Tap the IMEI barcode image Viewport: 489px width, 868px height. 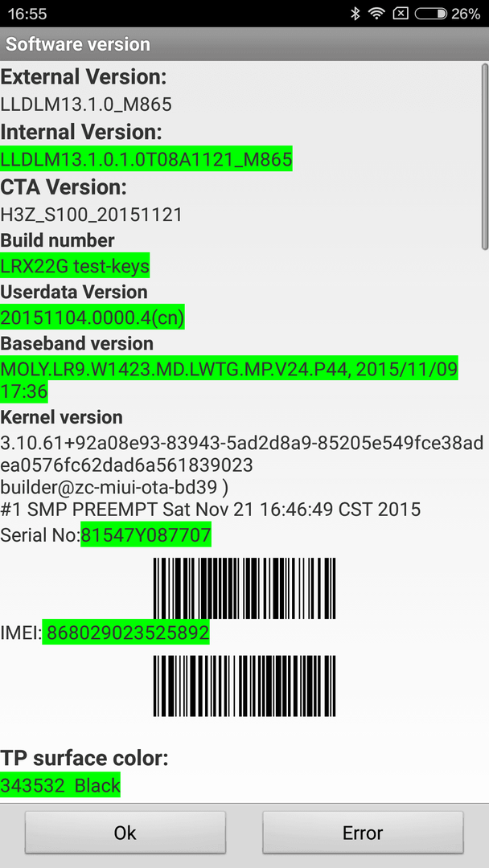[x=244, y=686]
